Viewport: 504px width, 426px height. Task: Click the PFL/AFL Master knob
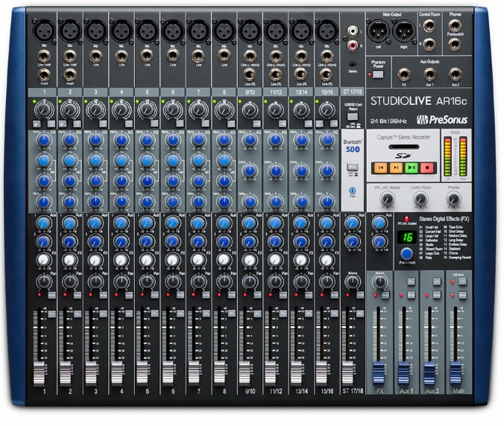(x=387, y=199)
